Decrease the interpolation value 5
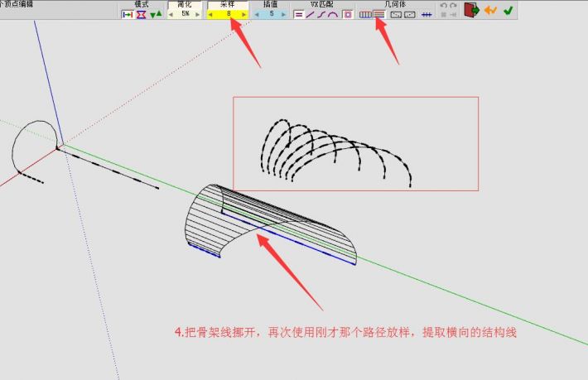The width and height of the screenshot is (588, 380). click(257, 15)
